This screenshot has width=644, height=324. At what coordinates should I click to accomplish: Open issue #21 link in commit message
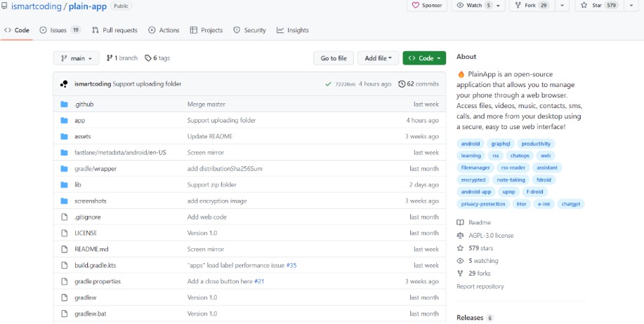(x=259, y=281)
